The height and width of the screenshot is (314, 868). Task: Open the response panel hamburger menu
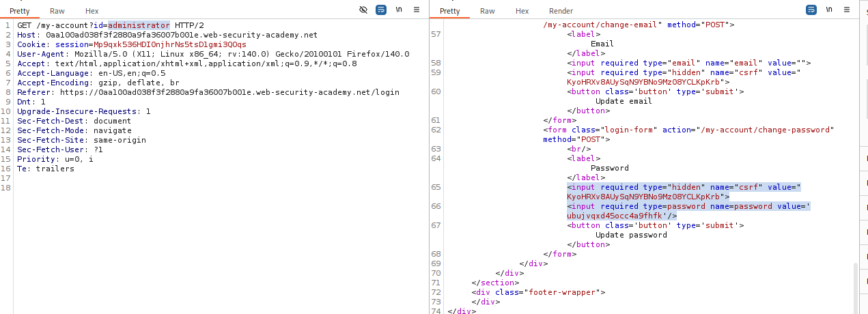(847, 10)
